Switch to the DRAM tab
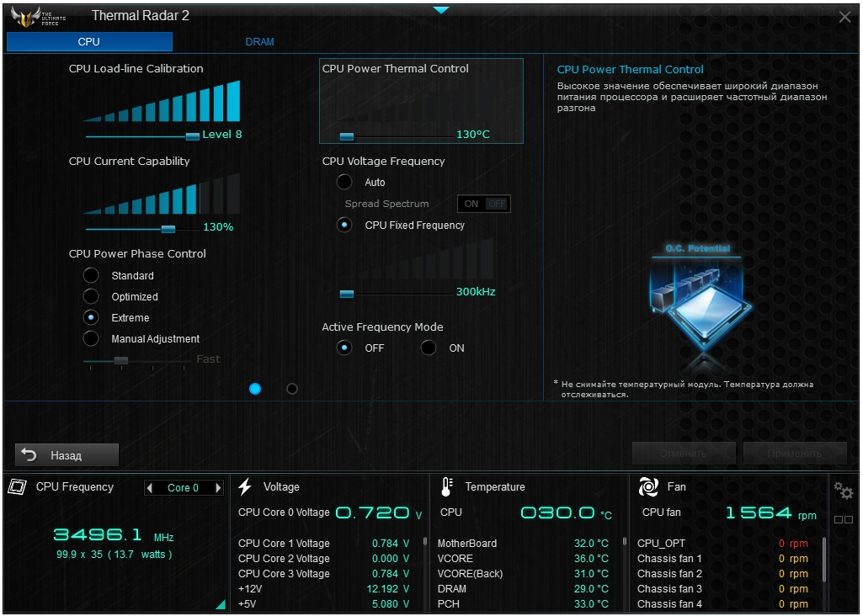Screen dimensions: 863x616 260,42
